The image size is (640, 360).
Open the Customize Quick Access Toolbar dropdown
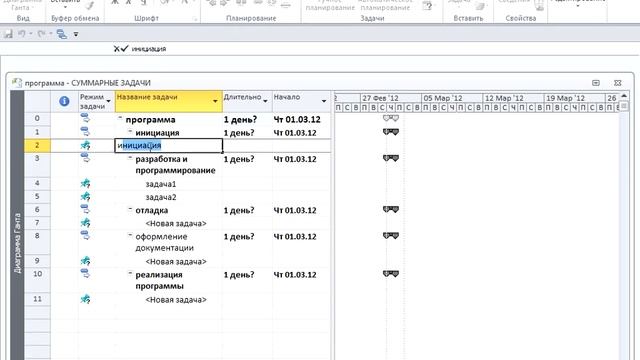click(x=76, y=35)
